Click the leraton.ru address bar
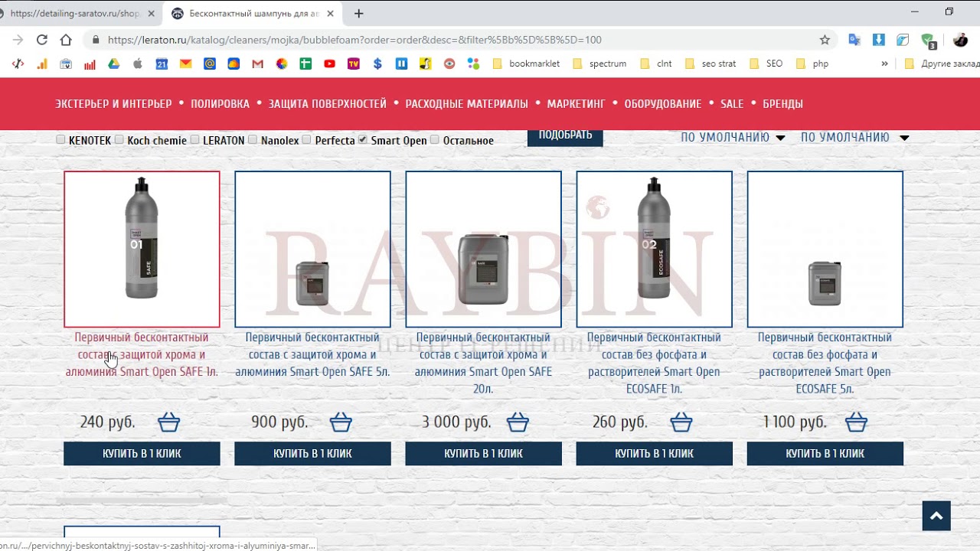 pos(459,40)
